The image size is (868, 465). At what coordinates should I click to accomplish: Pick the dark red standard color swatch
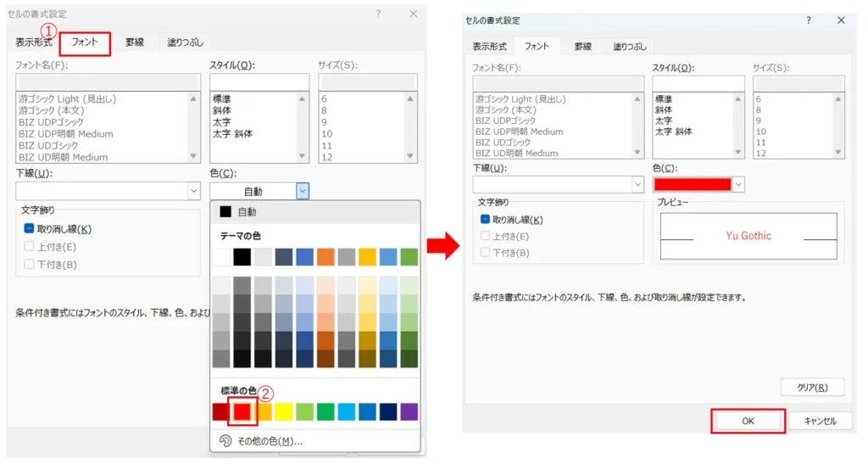click(220, 412)
